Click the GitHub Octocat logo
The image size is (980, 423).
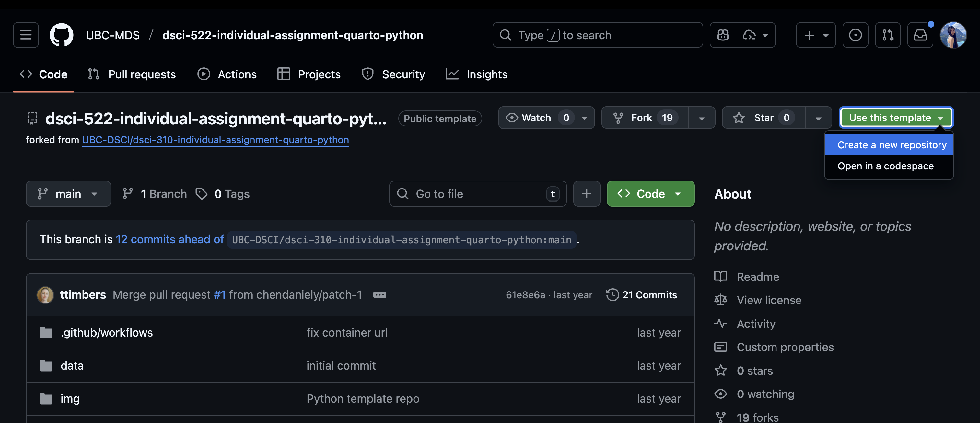point(61,35)
